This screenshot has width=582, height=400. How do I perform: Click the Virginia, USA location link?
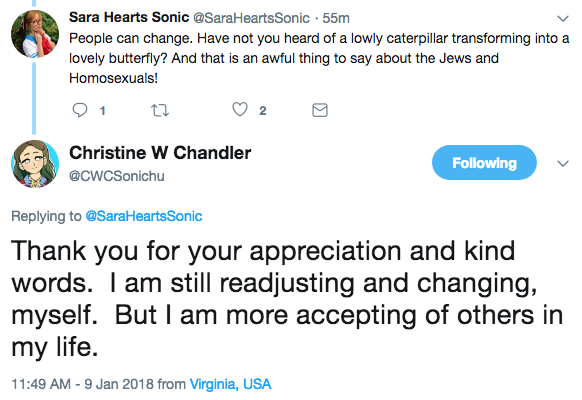click(x=230, y=384)
